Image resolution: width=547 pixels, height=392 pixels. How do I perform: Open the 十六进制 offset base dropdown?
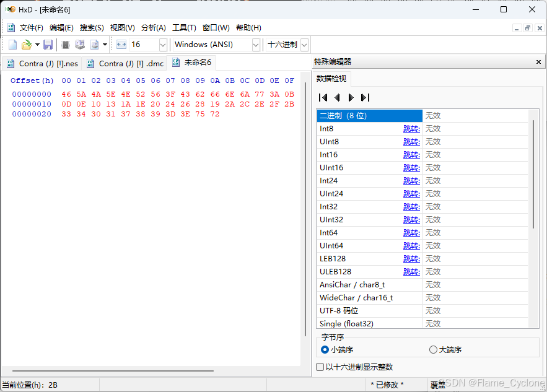tap(303, 44)
